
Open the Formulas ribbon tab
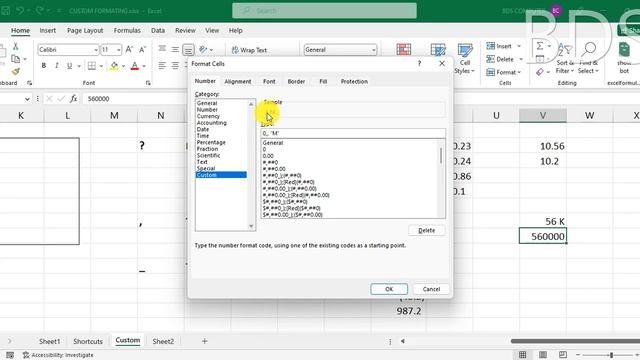click(x=127, y=31)
